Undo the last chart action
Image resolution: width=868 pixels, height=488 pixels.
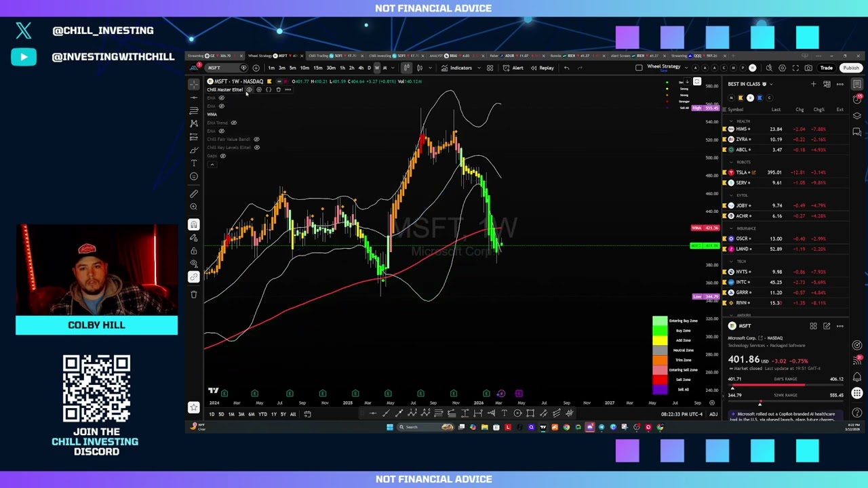[566, 68]
